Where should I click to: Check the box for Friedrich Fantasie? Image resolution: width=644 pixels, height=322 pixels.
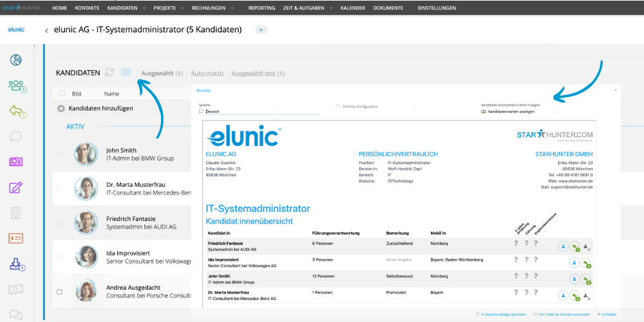tap(59, 223)
